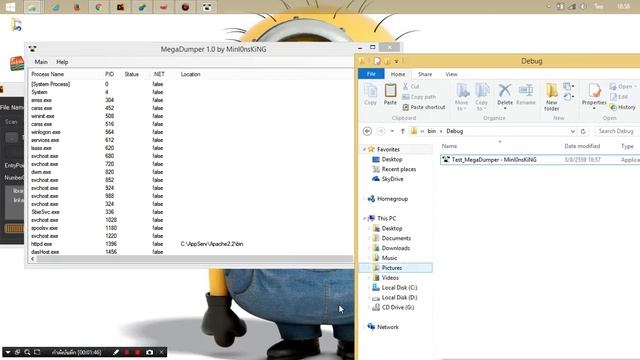Select Homegroup in the navigation pane

(x=392, y=199)
